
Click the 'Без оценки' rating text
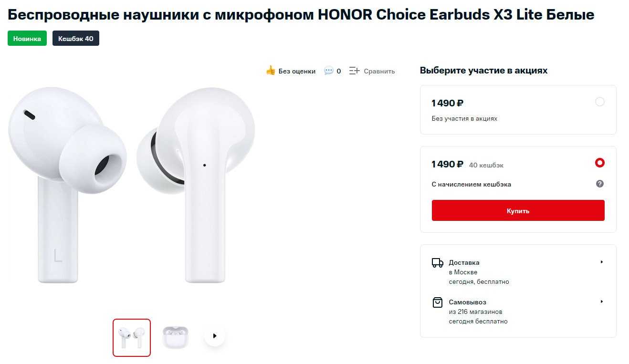(x=297, y=71)
